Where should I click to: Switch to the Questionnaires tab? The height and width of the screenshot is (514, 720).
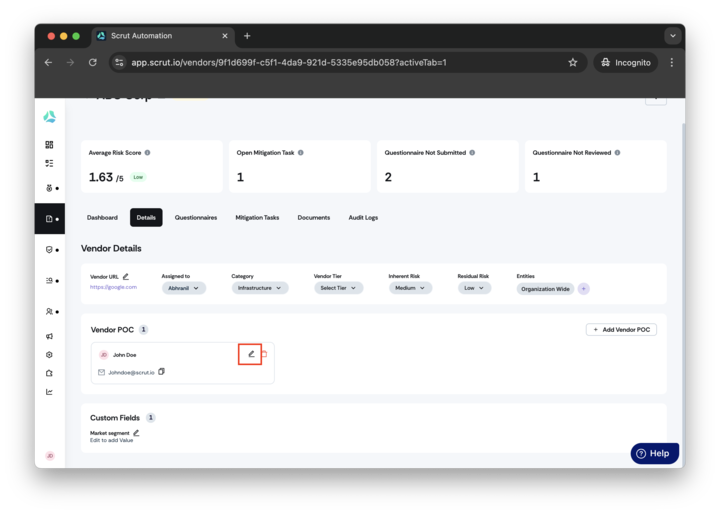point(196,217)
